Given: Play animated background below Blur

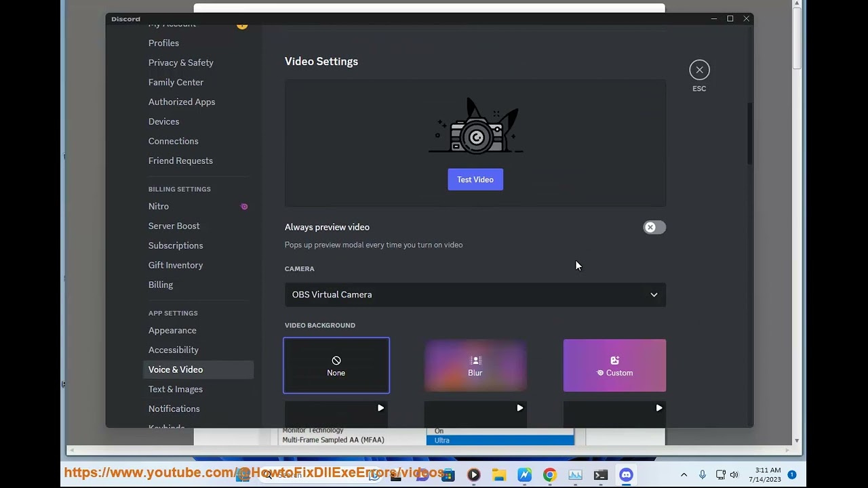Looking at the screenshot, I should (519, 408).
